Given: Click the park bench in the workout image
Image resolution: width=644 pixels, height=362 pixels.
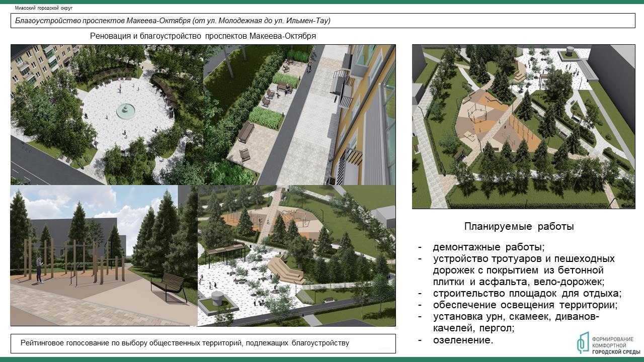Looking at the screenshot, I should tap(169, 287).
